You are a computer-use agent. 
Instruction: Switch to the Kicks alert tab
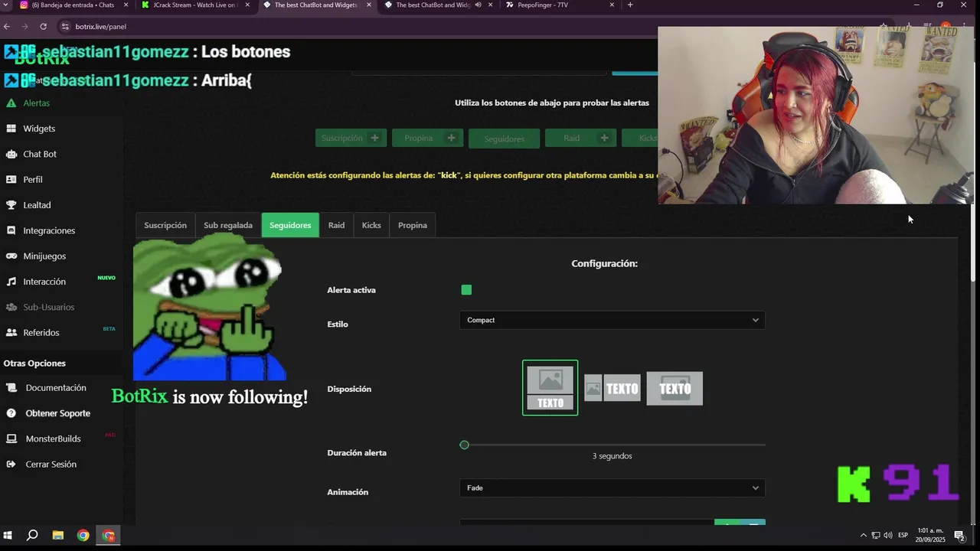point(371,225)
